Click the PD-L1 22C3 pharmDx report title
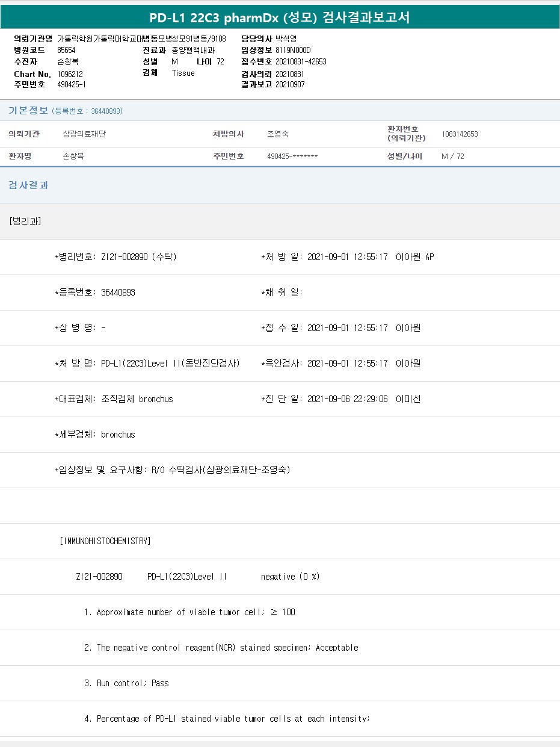The width and height of the screenshot is (560, 747). pos(280,17)
